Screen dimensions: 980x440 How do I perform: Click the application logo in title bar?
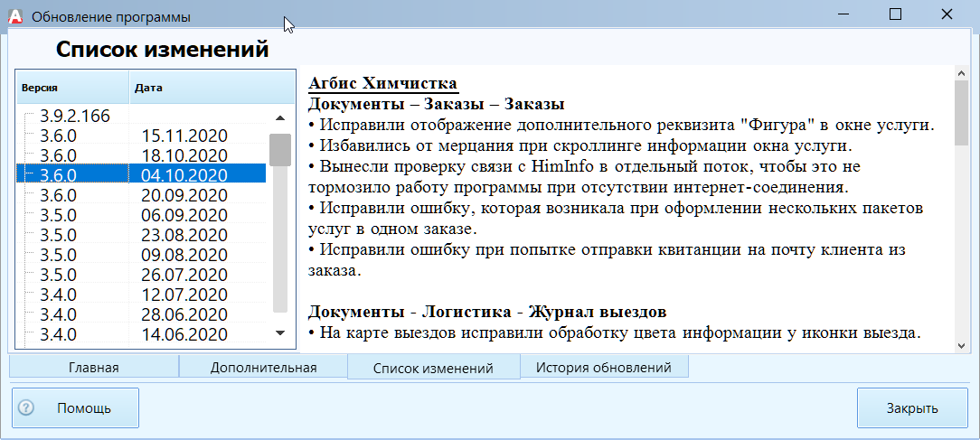(x=15, y=16)
